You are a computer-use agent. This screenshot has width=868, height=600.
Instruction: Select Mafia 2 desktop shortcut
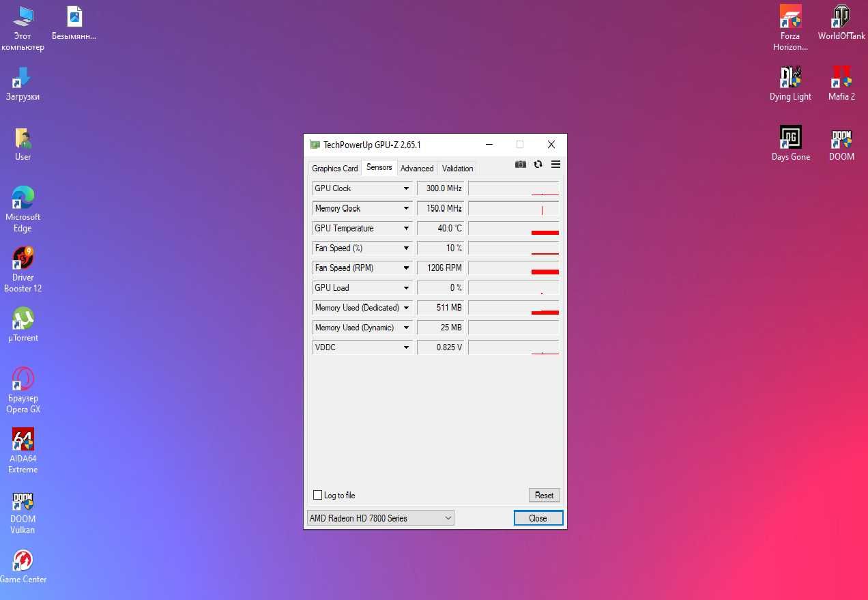(841, 83)
